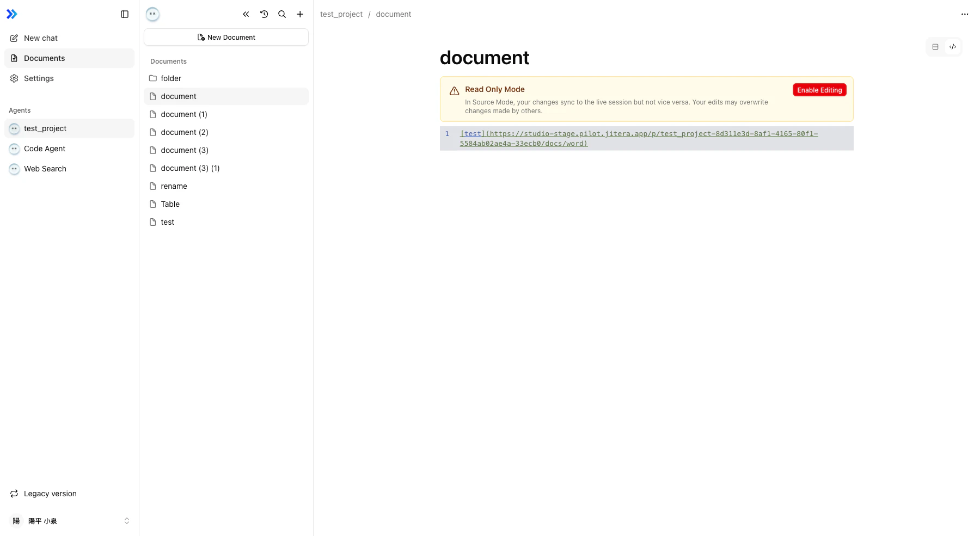
Task: Click test_project in the breadcrumb
Action: click(341, 14)
